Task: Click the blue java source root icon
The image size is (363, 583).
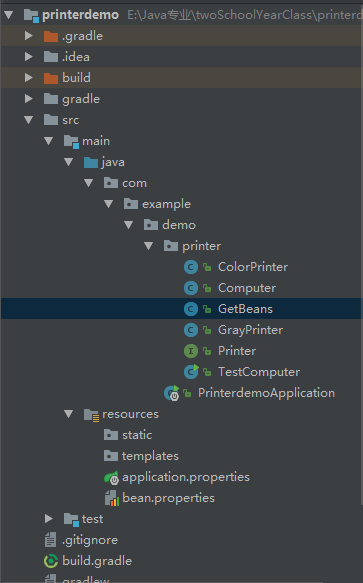Action: [x=91, y=162]
